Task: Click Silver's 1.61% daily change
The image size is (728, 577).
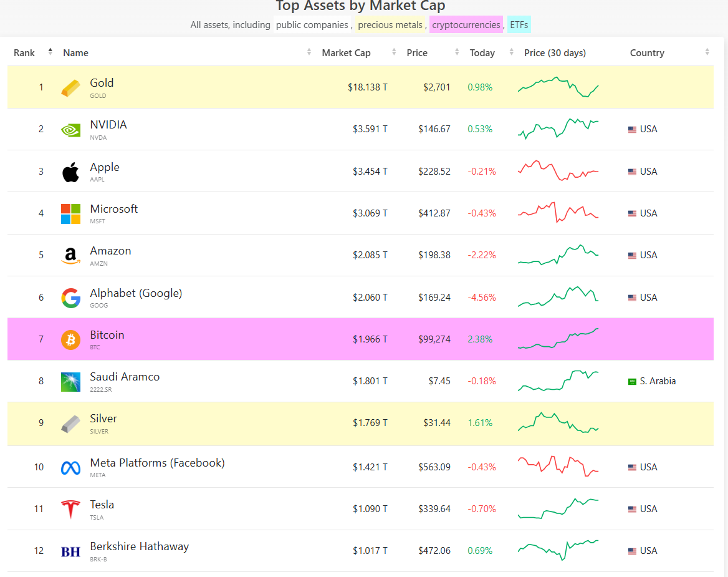Action: 480,423
